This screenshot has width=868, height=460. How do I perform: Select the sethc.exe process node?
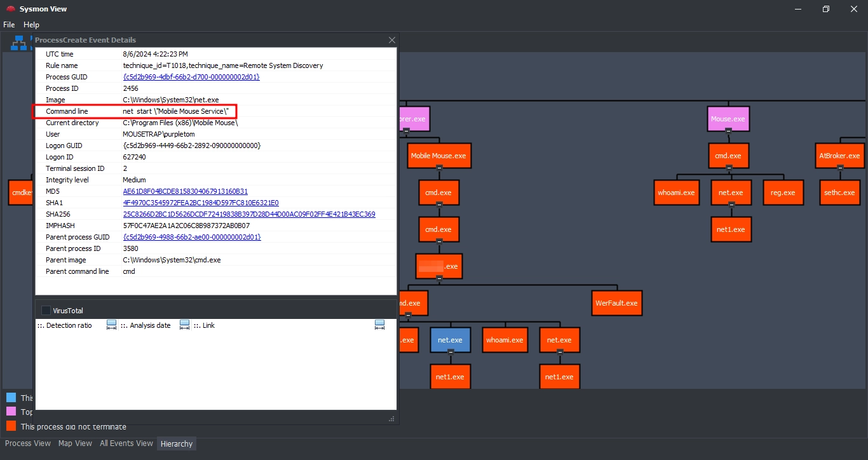(x=839, y=193)
